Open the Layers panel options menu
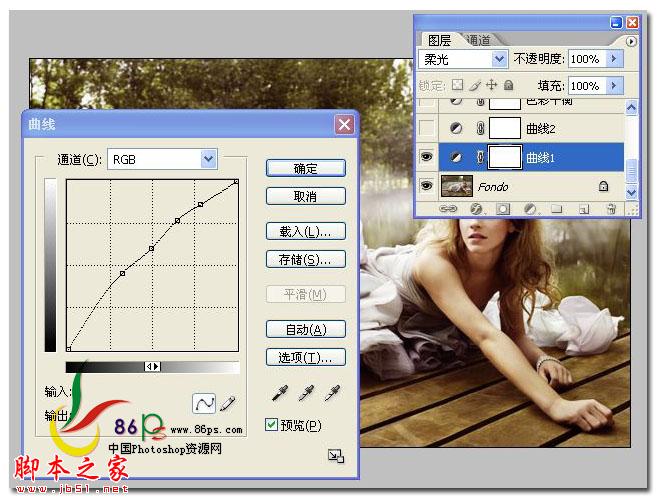660x500 pixels. [x=631, y=41]
